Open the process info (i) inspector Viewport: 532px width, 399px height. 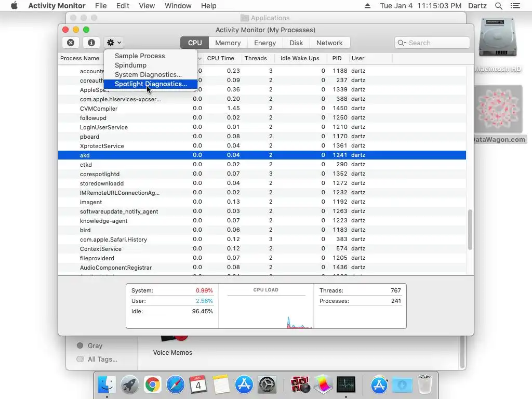(x=91, y=43)
